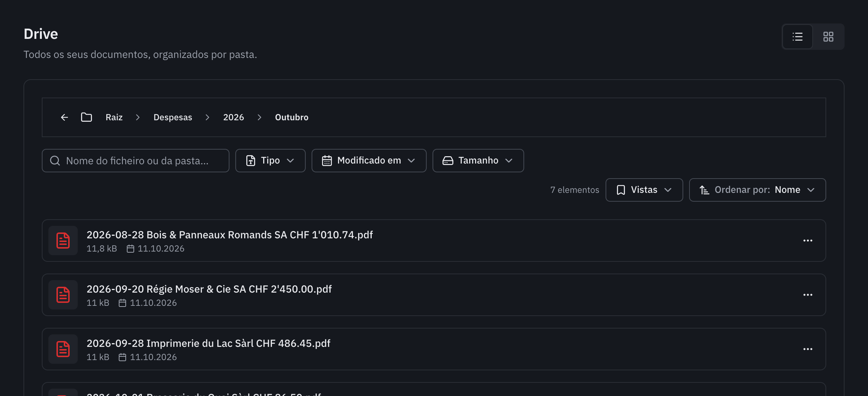Image resolution: width=868 pixels, height=396 pixels.
Task: Go to 2026 folder in breadcrumb
Action: (x=233, y=117)
